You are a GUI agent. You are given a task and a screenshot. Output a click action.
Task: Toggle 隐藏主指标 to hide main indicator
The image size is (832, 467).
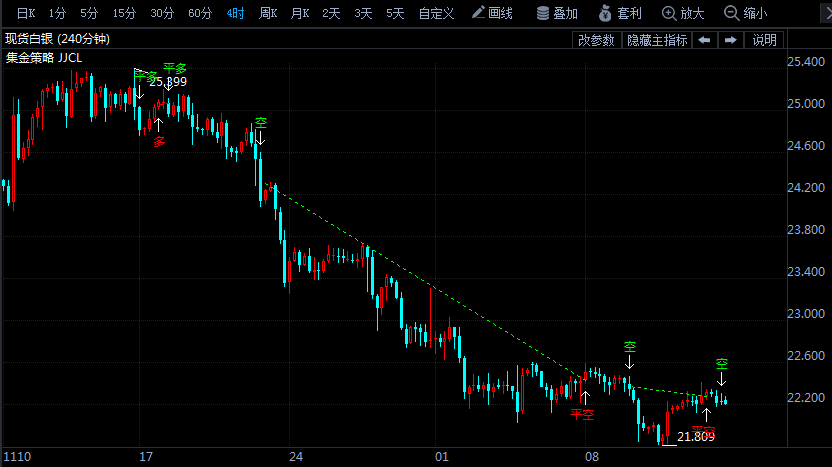656,40
